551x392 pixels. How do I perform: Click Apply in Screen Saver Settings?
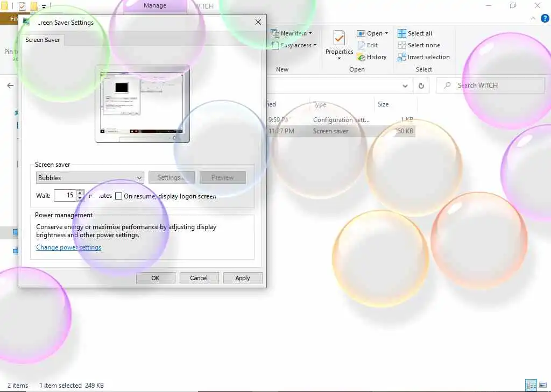tap(243, 278)
